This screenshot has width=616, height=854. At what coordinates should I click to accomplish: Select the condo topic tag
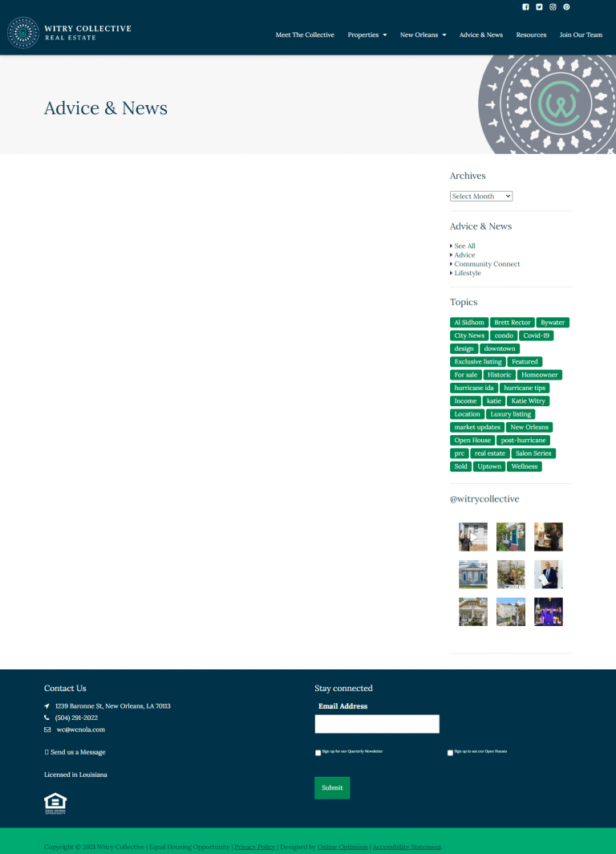pyautogui.click(x=504, y=335)
